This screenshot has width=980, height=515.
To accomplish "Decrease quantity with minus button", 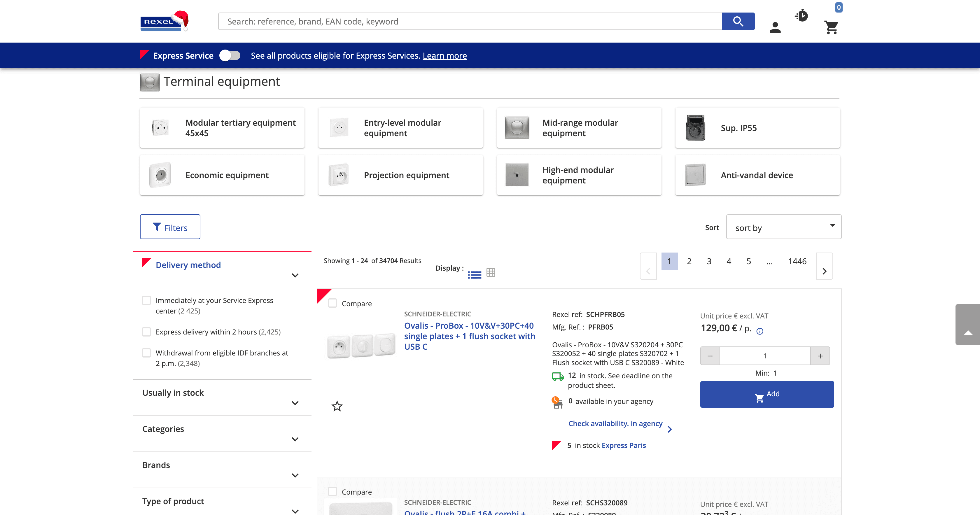I will tap(710, 356).
